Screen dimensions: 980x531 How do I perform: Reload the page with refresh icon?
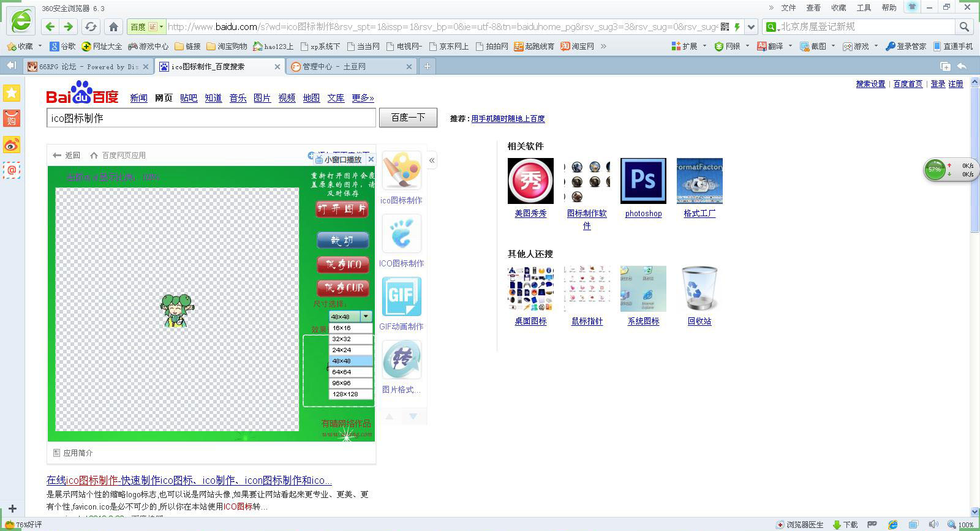(91, 26)
